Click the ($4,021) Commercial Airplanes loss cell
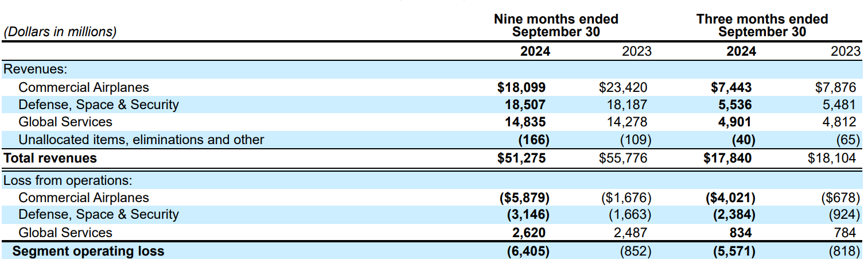 pyautogui.click(x=729, y=198)
